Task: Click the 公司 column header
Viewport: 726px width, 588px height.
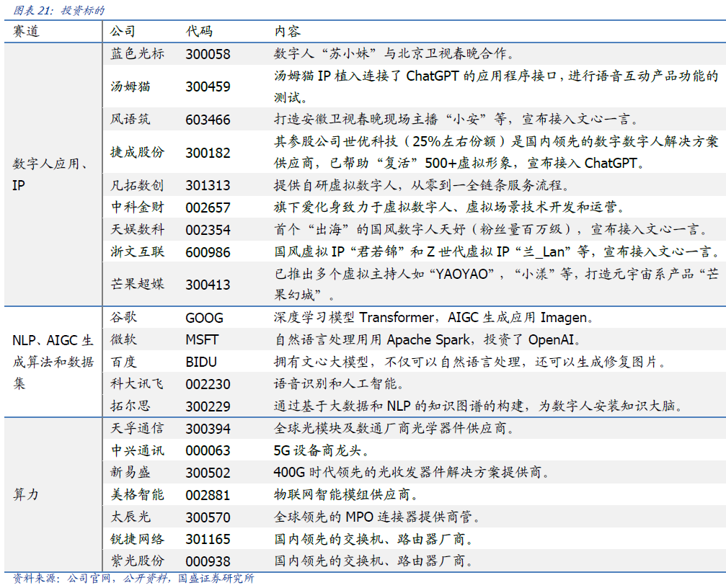Action: (x=123, y=32)
